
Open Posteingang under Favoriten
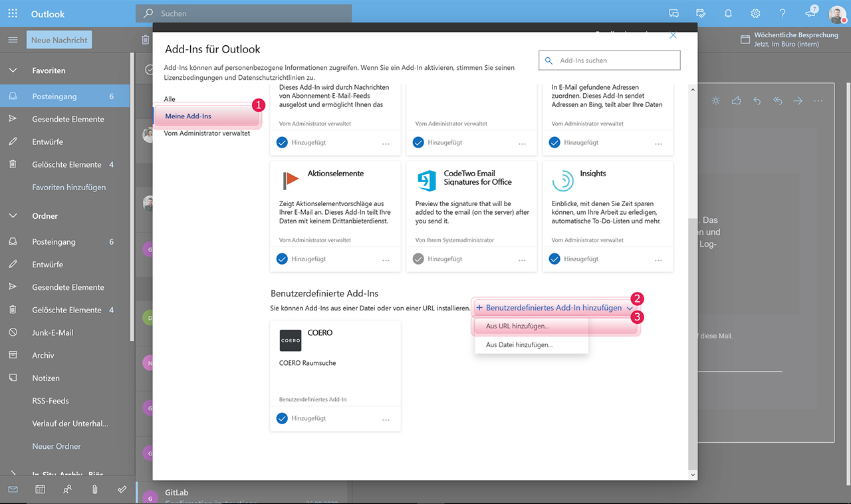65,96
